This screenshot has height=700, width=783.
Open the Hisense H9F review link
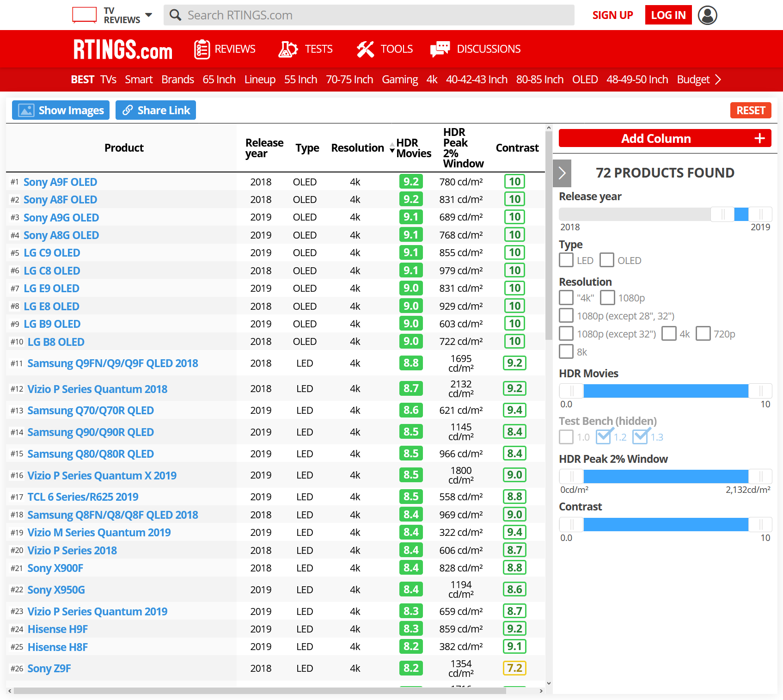tap(57, 629)
